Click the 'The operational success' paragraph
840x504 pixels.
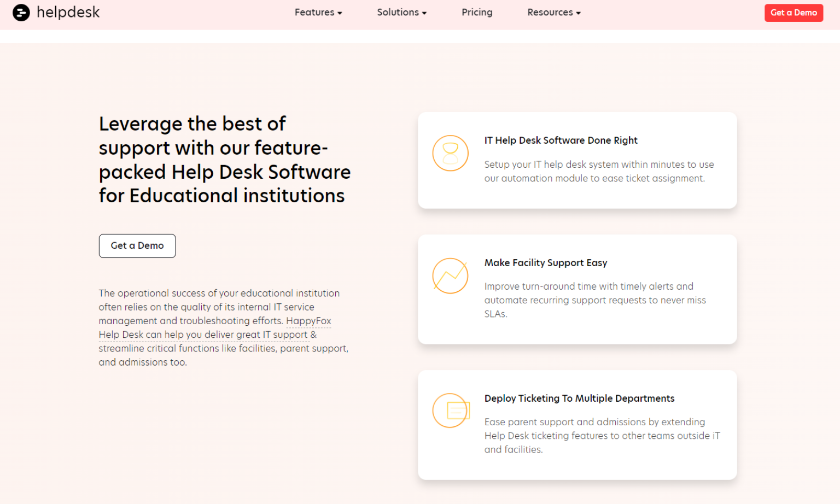coord(224,328)
